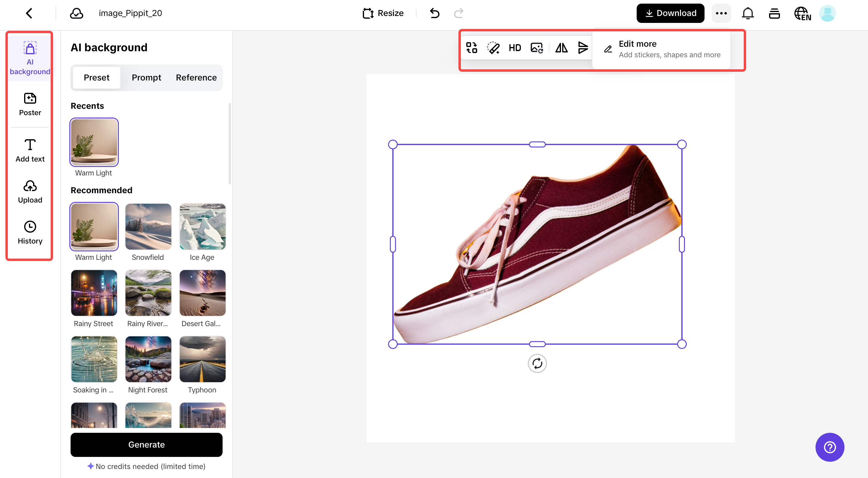Click the rotate handle below the shoe

537,363
